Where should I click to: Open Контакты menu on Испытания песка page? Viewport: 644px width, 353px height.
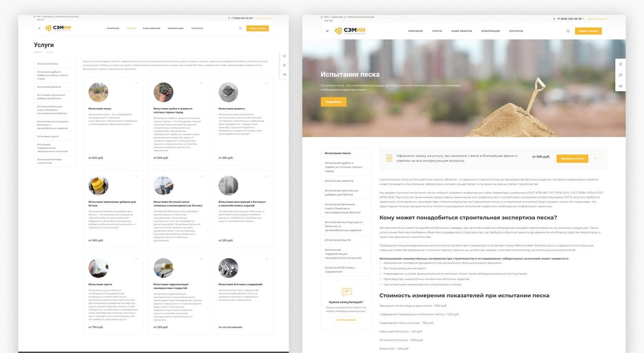(x=516, y=31)
